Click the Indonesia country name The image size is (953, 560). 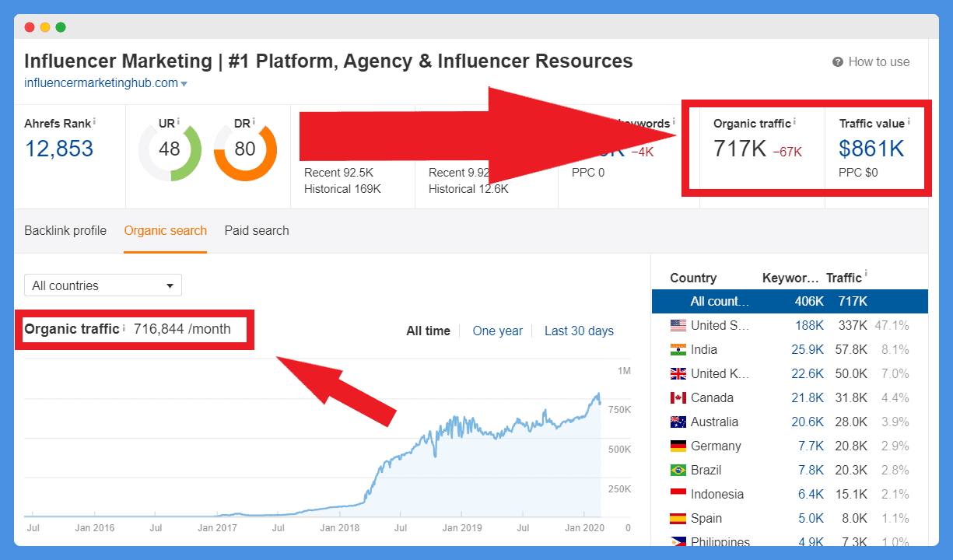[717, 494]
